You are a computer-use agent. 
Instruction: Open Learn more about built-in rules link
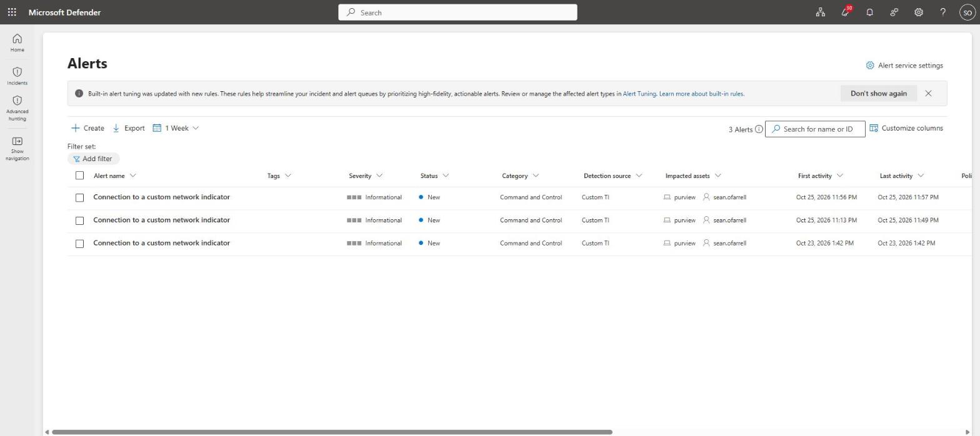point(701,94)
